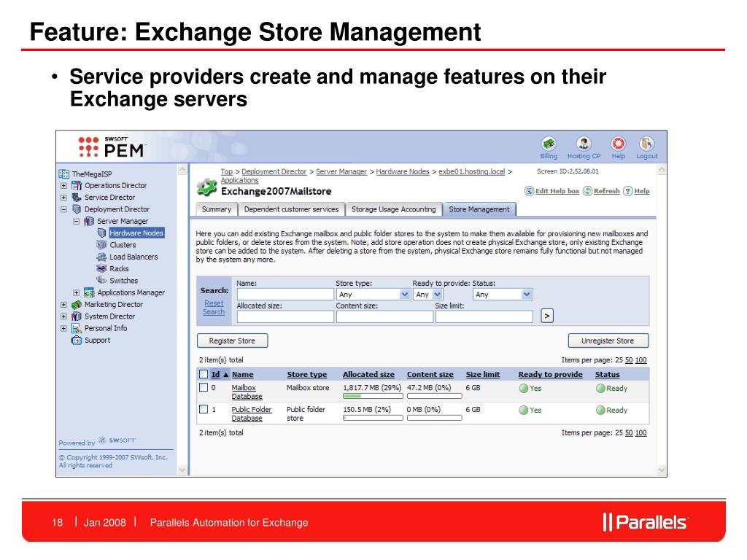
Task: Run the search with the arrow button
Action: (x=547, y=316)
